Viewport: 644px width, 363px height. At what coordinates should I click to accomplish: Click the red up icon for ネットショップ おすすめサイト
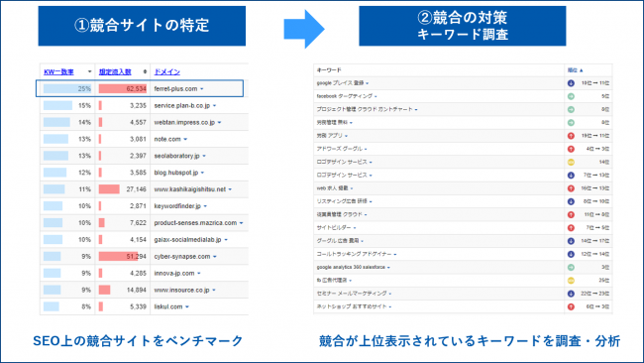(x=571, y=306)
